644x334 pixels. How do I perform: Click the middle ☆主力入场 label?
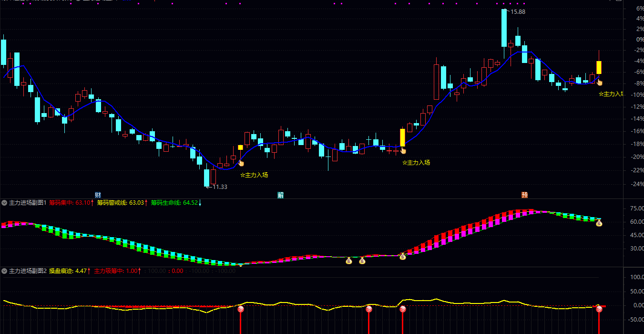click(416, 163)
